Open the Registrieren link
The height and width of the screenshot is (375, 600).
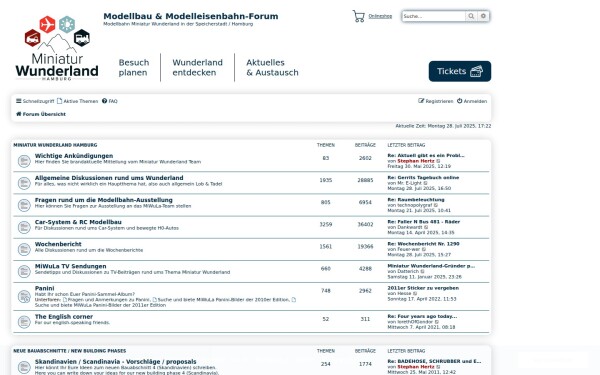(435, 101)
